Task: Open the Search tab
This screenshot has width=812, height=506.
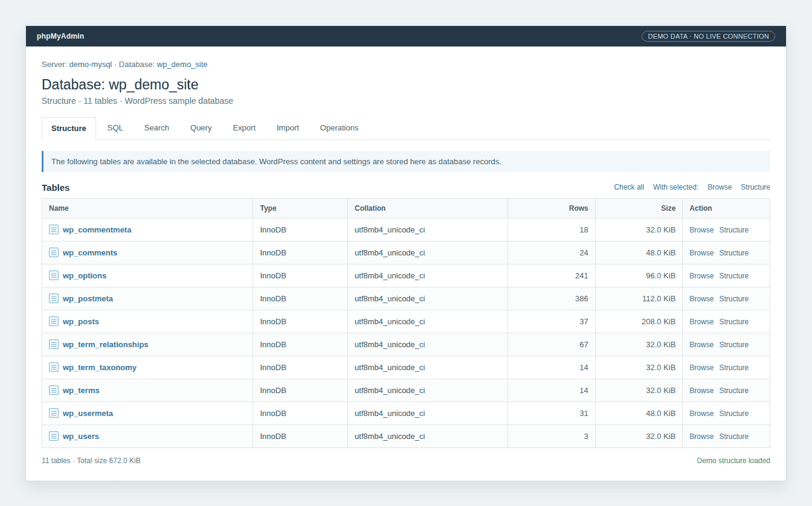Action: click(x=156, y=128)
